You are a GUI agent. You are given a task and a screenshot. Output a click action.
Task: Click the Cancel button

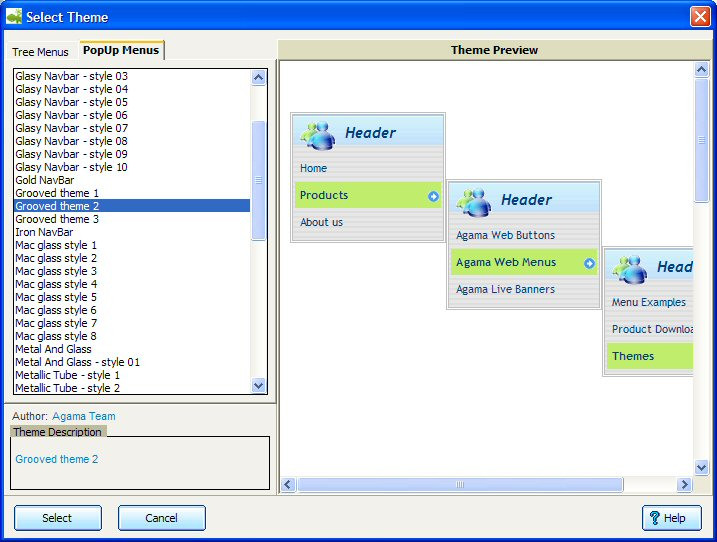pyautogui.click(x=161, y=518)
